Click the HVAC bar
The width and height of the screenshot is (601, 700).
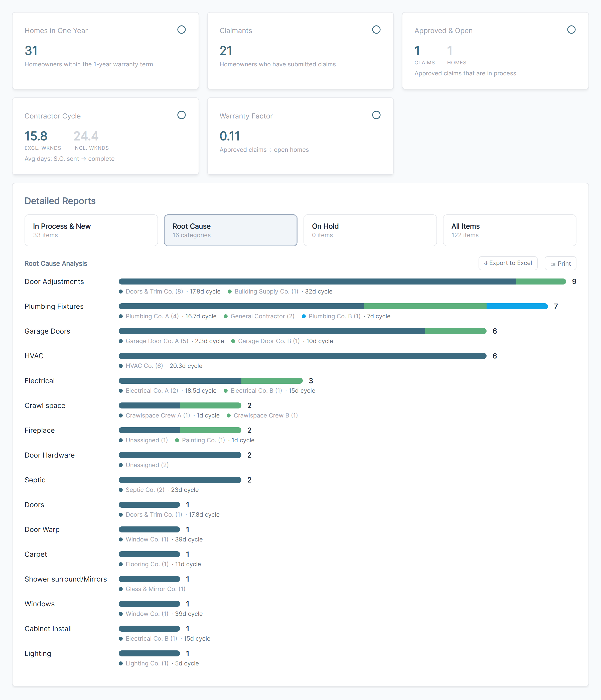(302, 356)
